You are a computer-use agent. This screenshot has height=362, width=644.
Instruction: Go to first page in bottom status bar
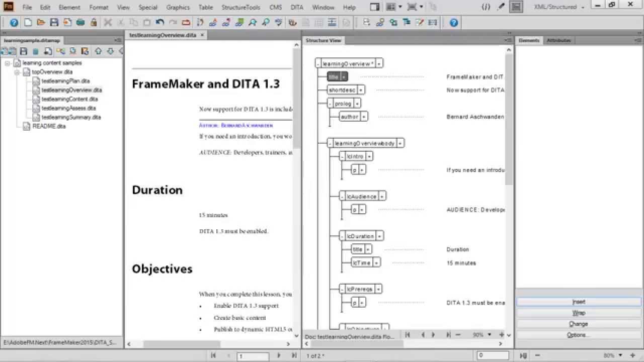point(213,355)
